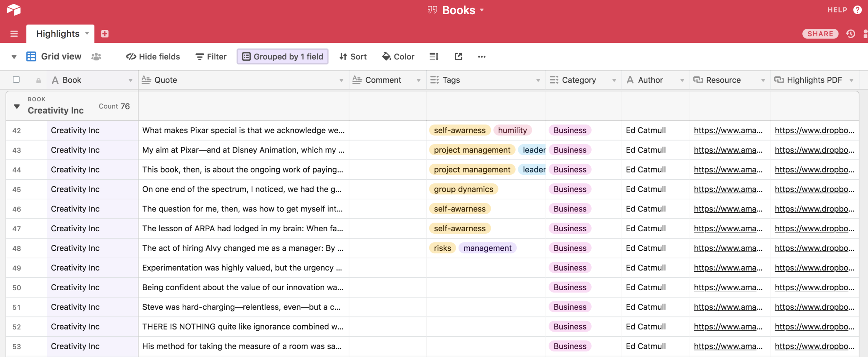Open the Comment column dropdown arrow
The width and height of the screenshot is (868, 357).
click(419, 81)
